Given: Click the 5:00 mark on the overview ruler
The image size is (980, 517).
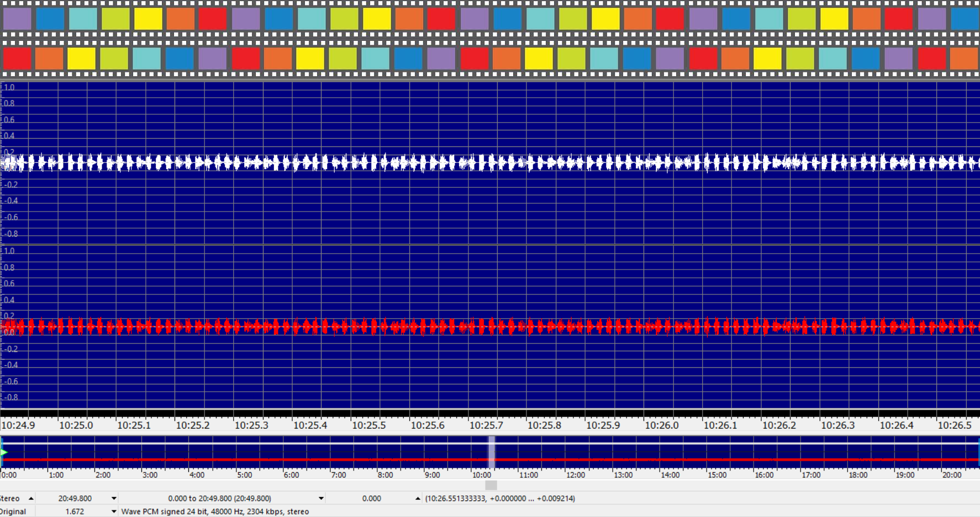Looking at the screenshot, I should point(244,475).
